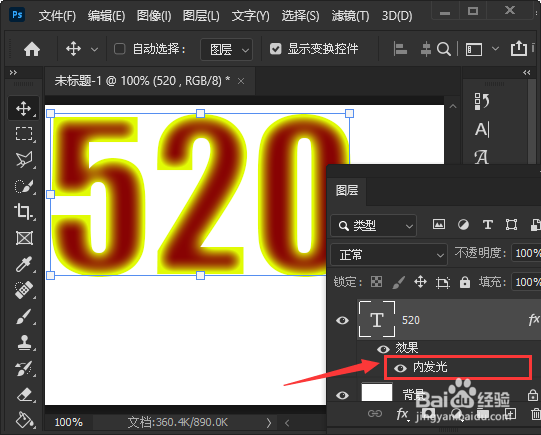Click the Home icon in options bar
The height and width of the screenshot is (435, 541).
pyautogui.click(x=32, y=49)
